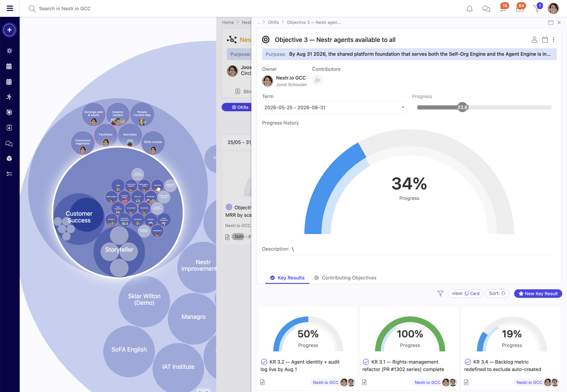Click Nestr.io GCC tag on KR 3.4 card
567x392 pixels.
coord(529,382)
